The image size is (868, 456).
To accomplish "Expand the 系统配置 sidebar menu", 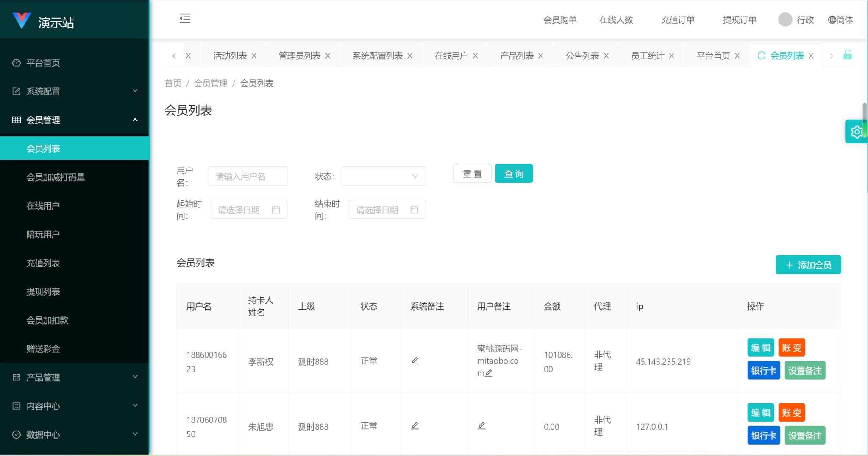I will pos(75,91).
